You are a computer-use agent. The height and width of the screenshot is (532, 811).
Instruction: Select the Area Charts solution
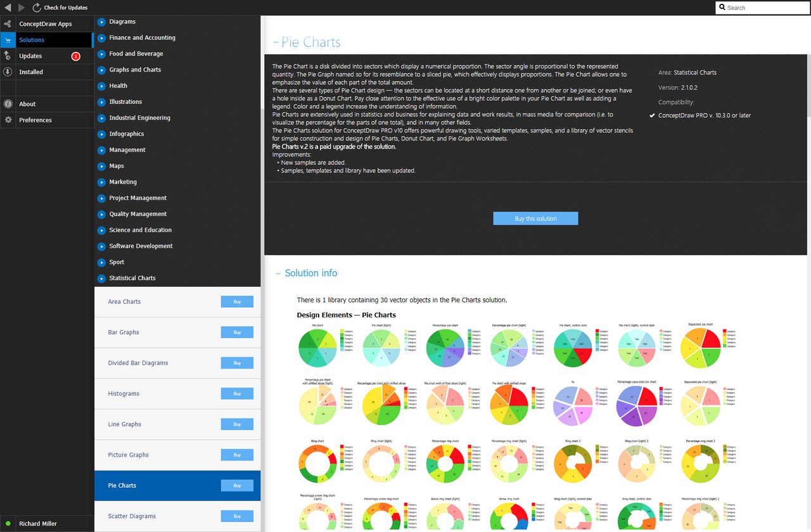pos(124,301)
